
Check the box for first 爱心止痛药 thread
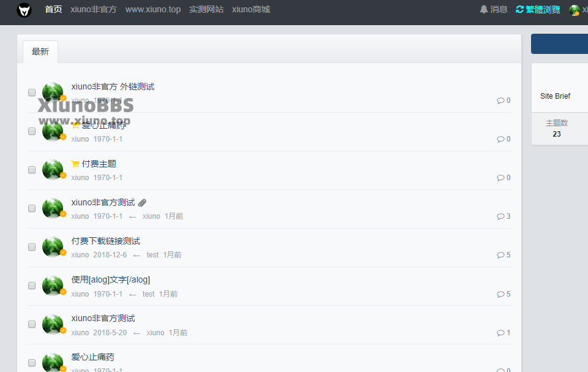click(32, 131)
